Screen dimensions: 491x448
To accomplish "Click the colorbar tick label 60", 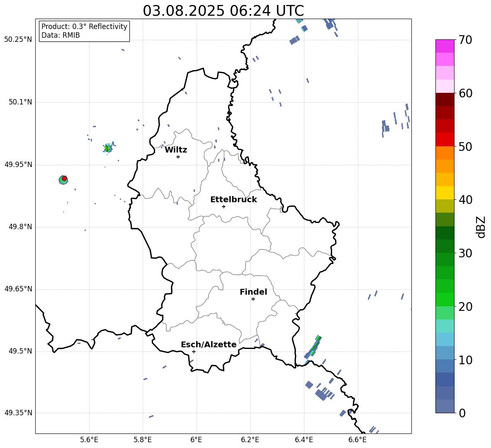I will pos(465,93).
